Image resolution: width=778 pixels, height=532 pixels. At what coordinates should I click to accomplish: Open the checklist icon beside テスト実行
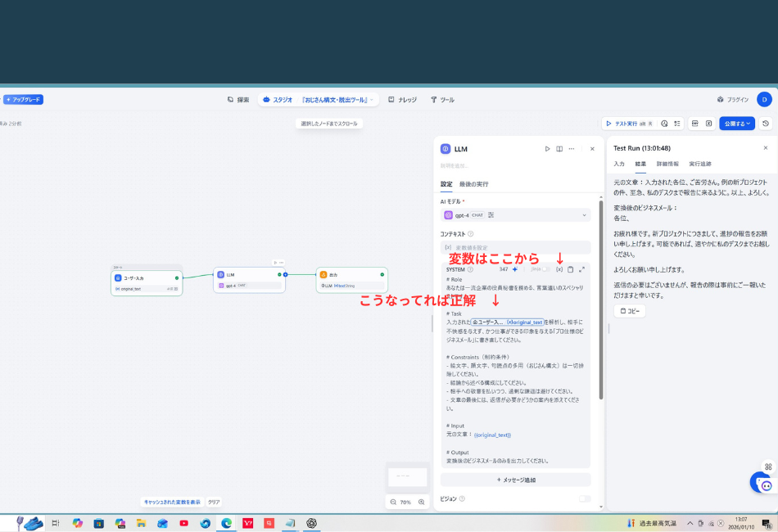pos(677,123)
